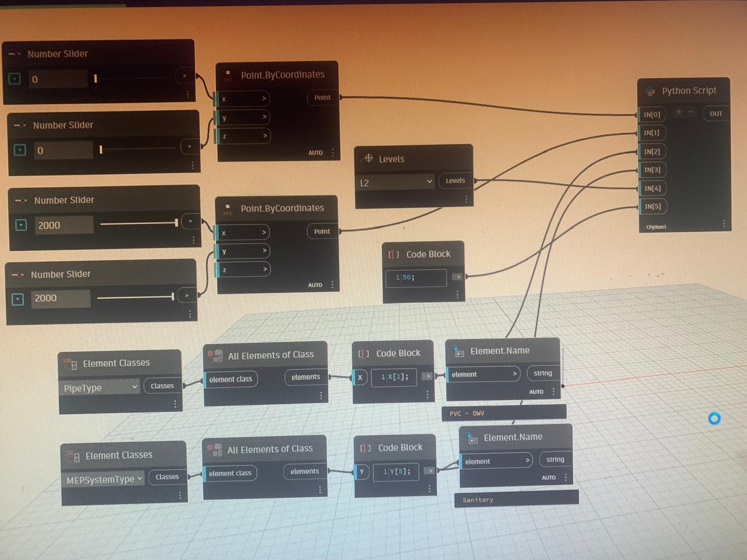The image size is (747, 560).
Task: Click the Element Classes icon on PipeType node
Action: 72,363
